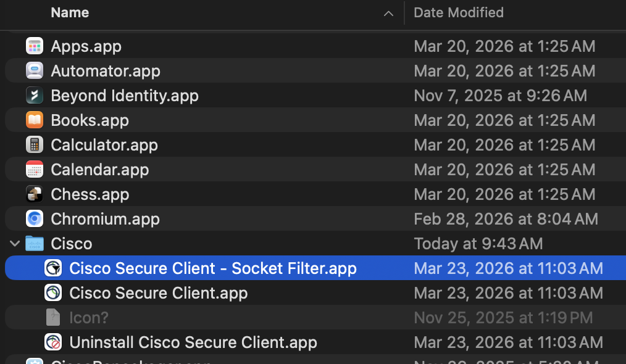Click the Apps.app icon
The width and height of the screenshot is (626, 364).
[x=35, y=46]
